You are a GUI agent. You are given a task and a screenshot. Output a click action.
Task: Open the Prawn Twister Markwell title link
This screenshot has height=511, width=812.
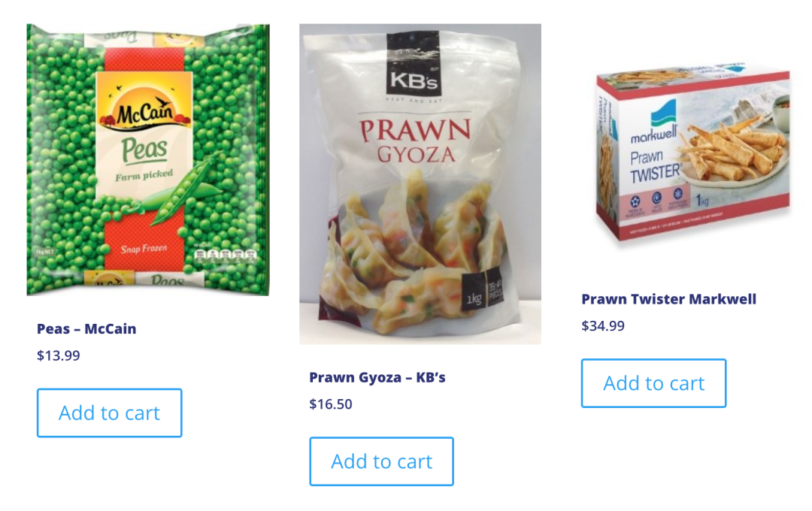coord(668,299)
